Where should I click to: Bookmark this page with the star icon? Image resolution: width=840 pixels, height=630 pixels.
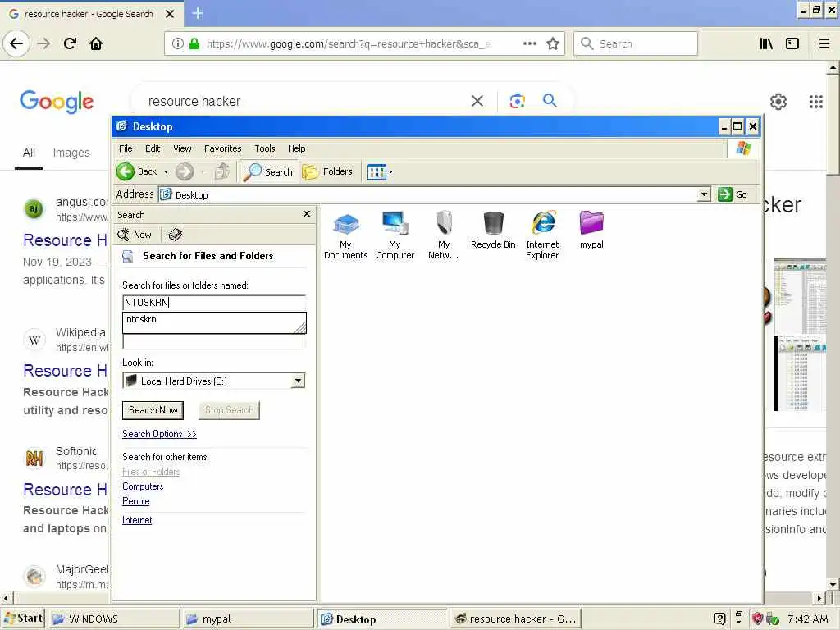553,43
